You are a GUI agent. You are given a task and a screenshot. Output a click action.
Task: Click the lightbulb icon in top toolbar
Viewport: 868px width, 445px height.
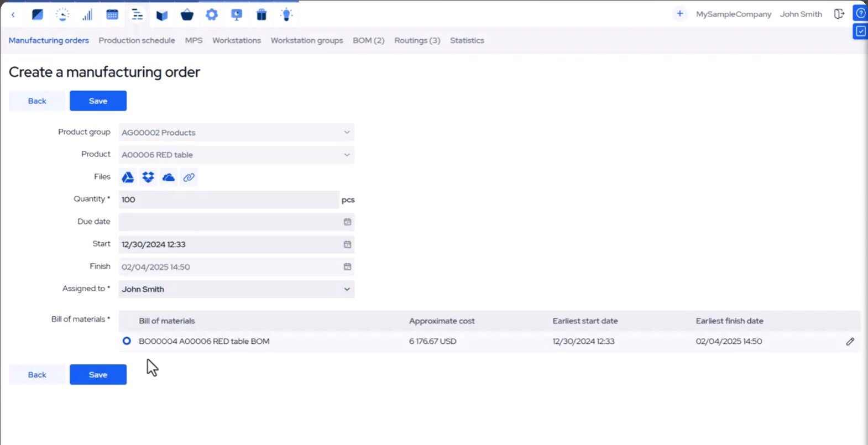286,15
